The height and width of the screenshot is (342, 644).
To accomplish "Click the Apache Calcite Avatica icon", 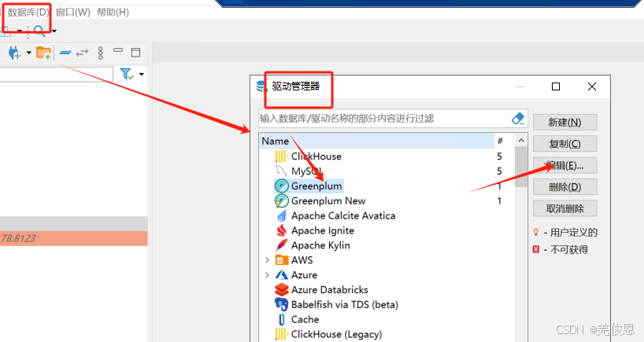I will point(281,215).
